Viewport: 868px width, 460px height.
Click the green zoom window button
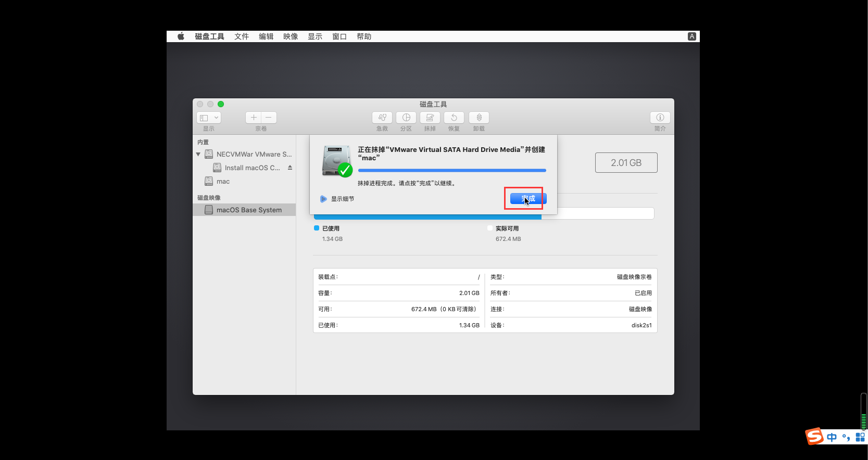pyautogui.click(x=221, y=104)
